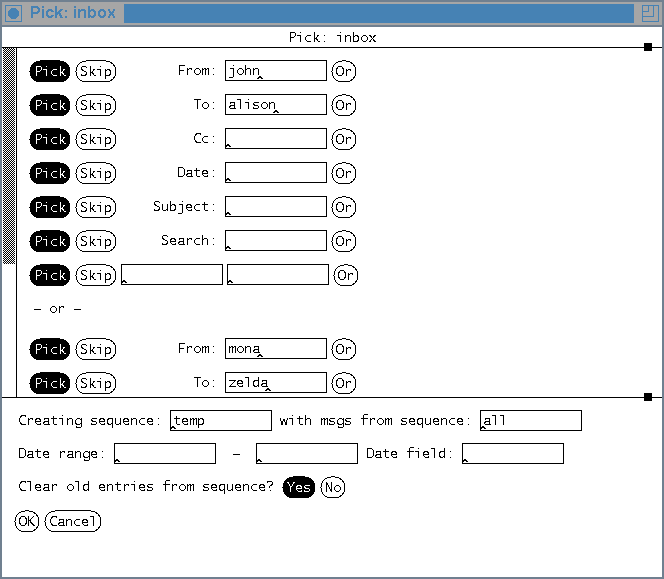Click the OK button
The image size is (664, 579).
click(x=26, y=521)
